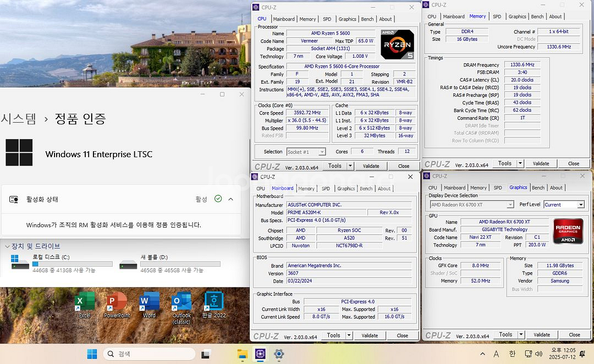Click the Windows 11 Enterprise LTSC text
The width and height of the screenshot is (594, 364).
(x=99, y=154)
